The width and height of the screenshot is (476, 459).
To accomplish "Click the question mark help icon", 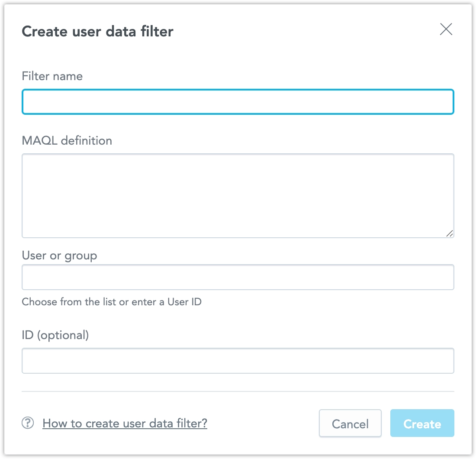I will (x=28, y=423).
